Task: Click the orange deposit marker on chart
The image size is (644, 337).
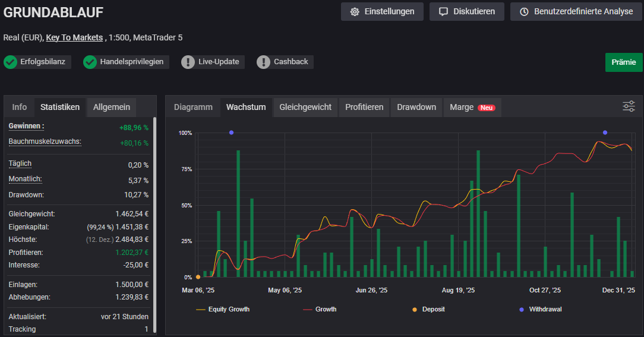Action: coord(198,277)
